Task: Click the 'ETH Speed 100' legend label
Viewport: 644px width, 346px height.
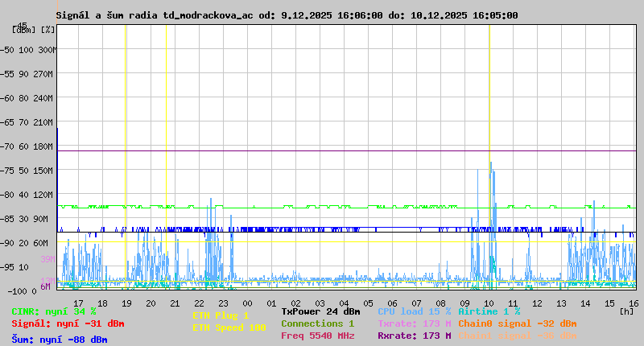Action: 229,327
